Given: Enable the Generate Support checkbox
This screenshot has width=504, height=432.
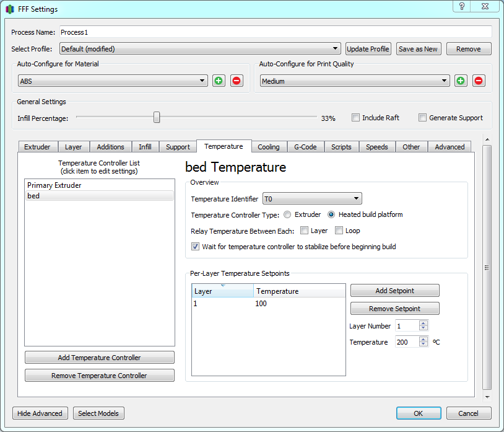Looking at the screenshot, I should 422,118.
